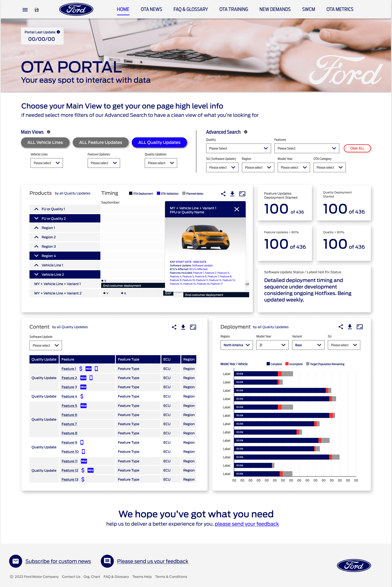392x587 pixels.
Task: Click the mail icon for subscribing
Action: 16,561
